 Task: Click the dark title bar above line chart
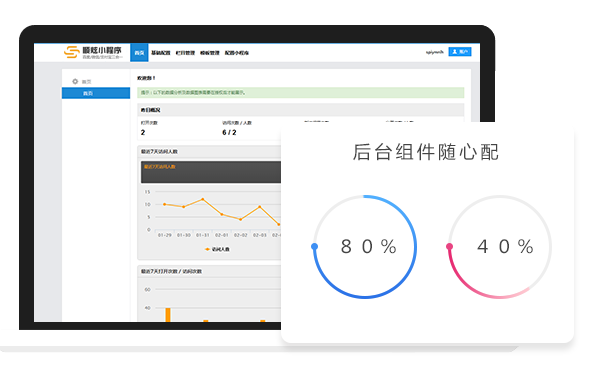(x=211, y=172)
